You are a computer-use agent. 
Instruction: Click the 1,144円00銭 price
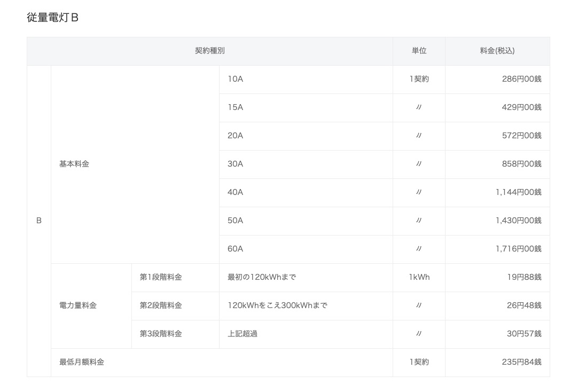point(519,192)
